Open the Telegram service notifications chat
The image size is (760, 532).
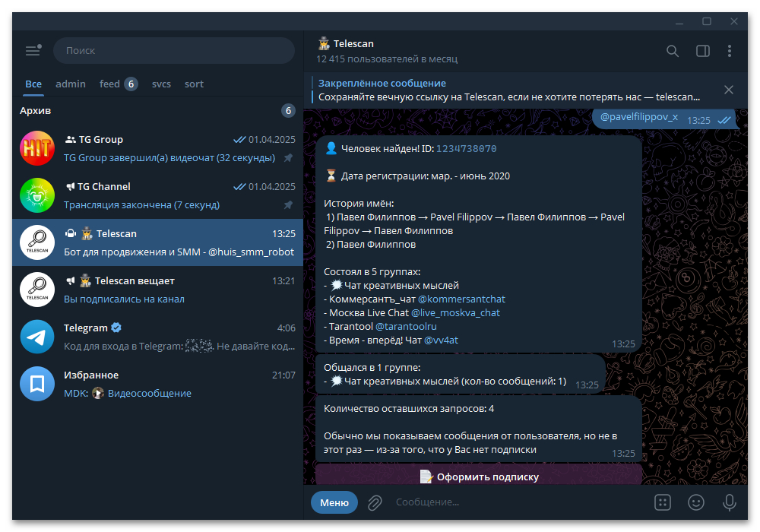(x=157, y=336)
